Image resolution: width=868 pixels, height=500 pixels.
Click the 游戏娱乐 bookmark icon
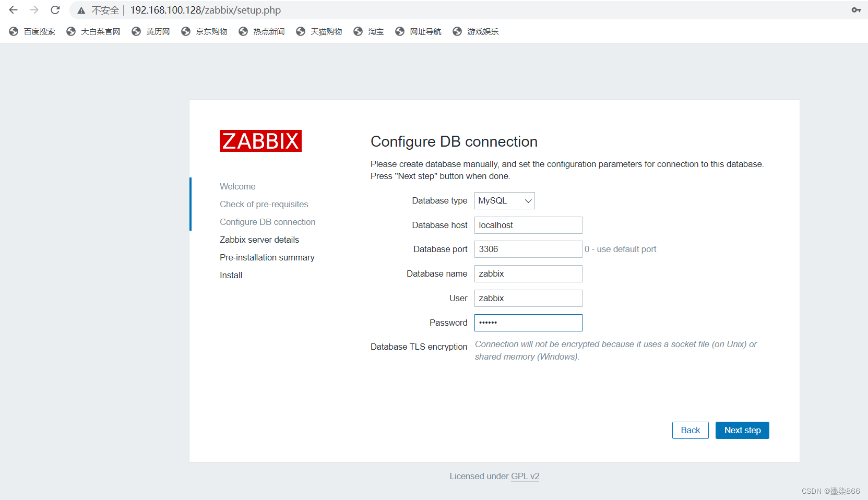[457, 31]
